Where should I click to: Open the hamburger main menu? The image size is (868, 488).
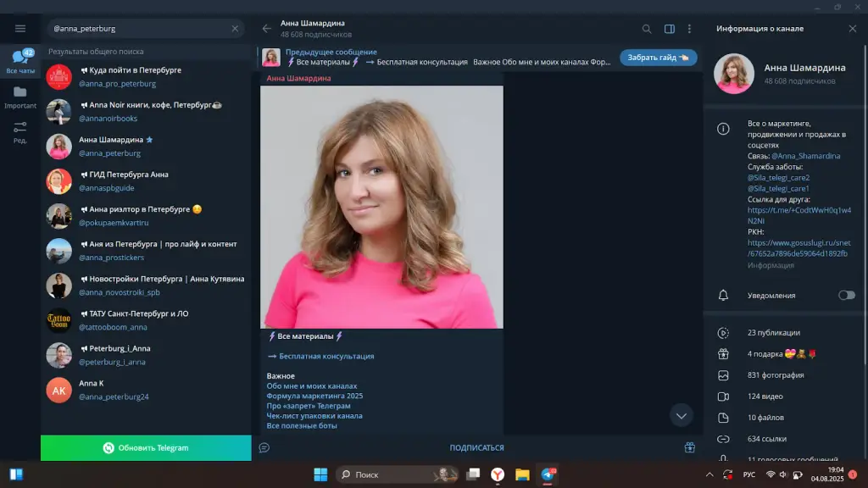[20, 28]
